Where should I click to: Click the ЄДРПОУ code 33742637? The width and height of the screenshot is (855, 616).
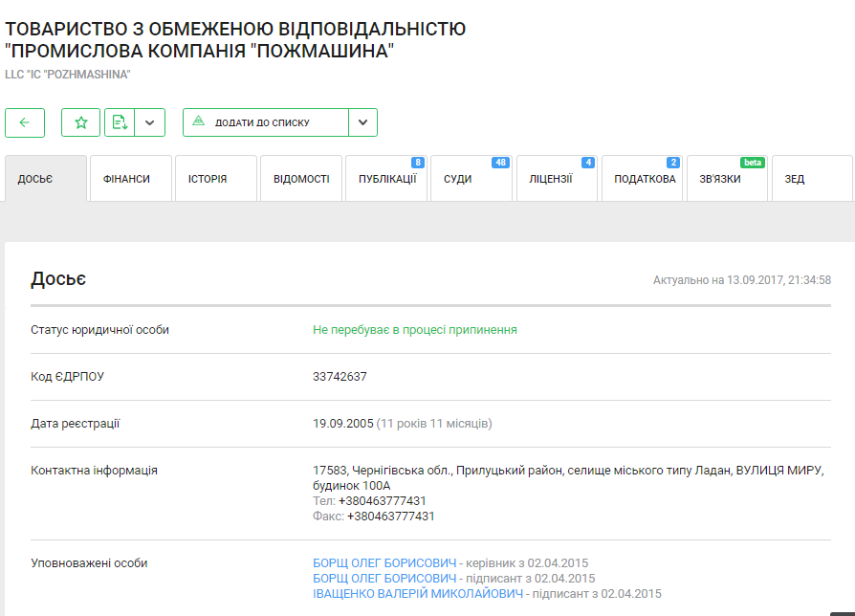pyautogui.click(x=340, y=377)
